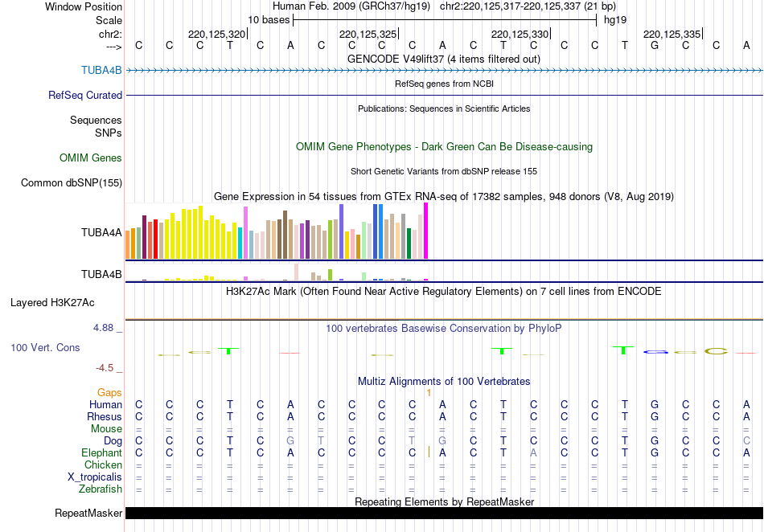764x532 pixels.
Task: Click the G base in the top sequence row
Action: [x=655, y=45]
